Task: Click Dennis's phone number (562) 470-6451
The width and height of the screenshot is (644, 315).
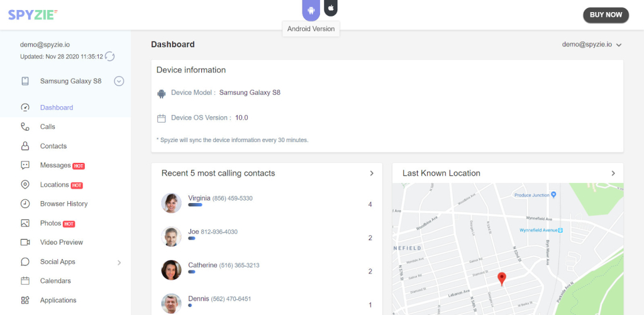Action: pyautogui.click(x=231, y=299)
